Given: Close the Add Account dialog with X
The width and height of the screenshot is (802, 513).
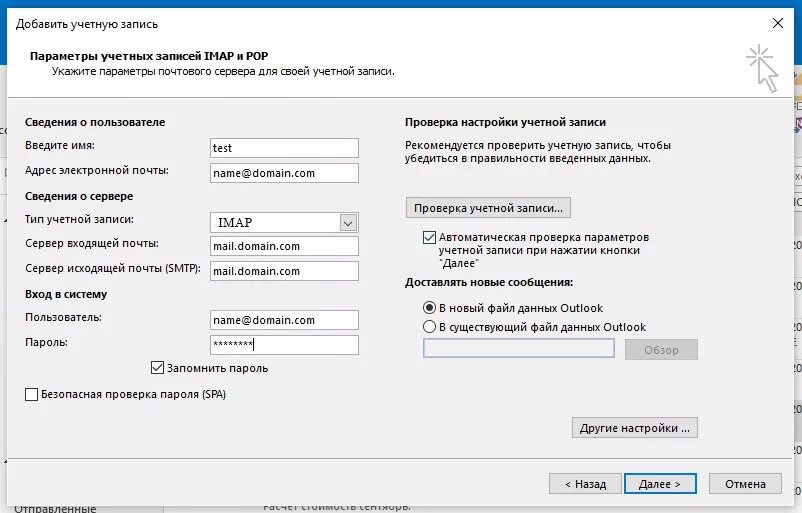Looking at the screenshot, I should 777,24.
